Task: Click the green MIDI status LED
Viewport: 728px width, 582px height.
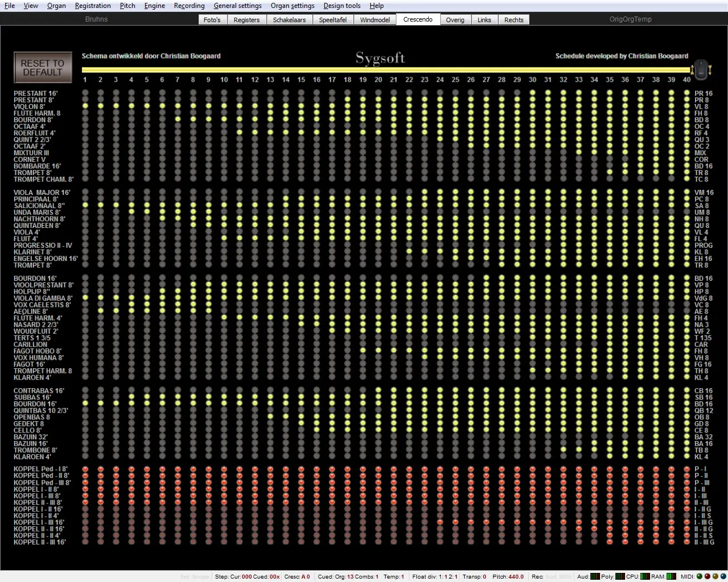Action: (x=699, y=576)
